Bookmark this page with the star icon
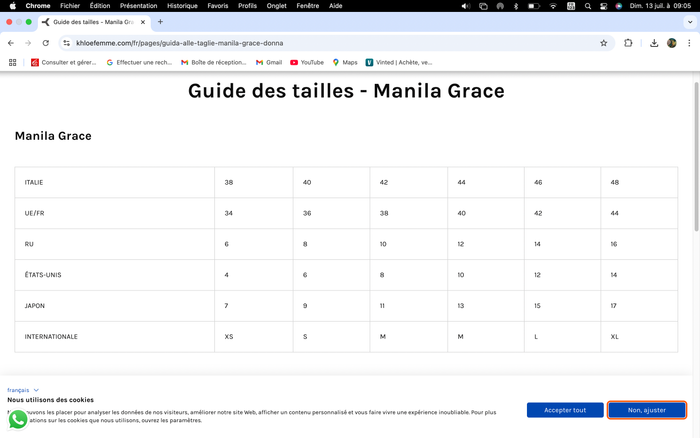700x438 pixels. [604, 43]
